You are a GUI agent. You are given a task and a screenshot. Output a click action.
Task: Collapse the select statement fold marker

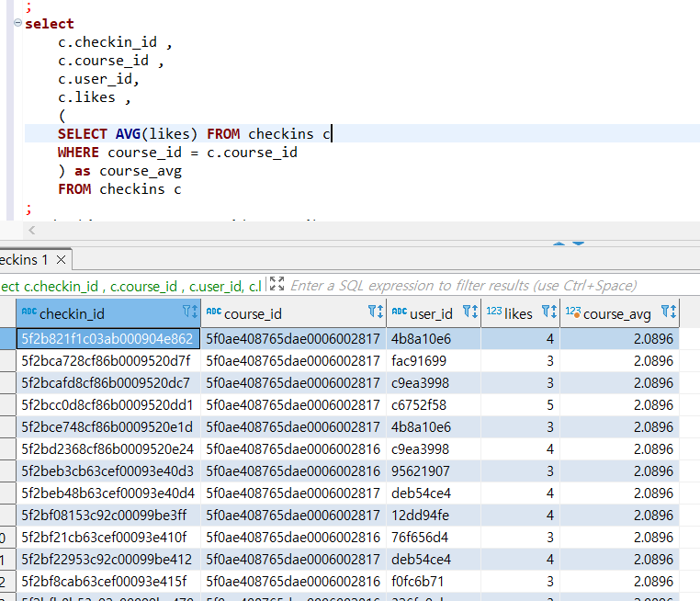click(17, 22)
